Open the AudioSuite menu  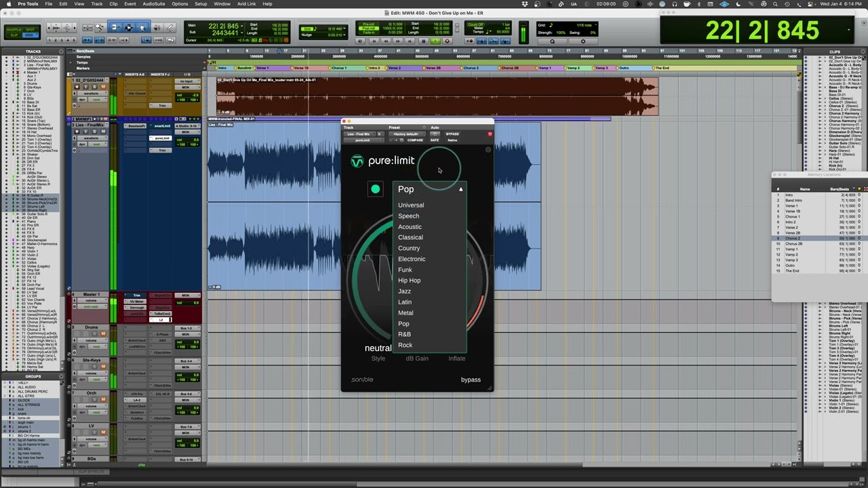(x=154, y=4)
